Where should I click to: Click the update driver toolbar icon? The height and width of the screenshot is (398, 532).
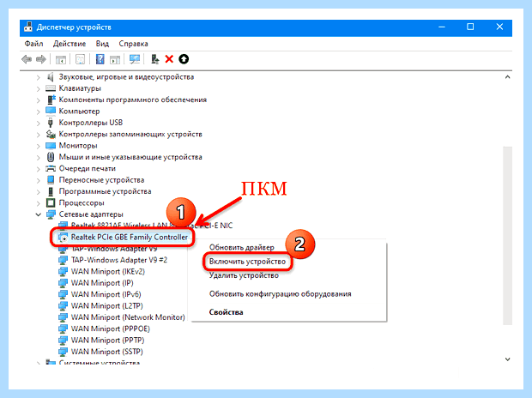click(155, 59)
